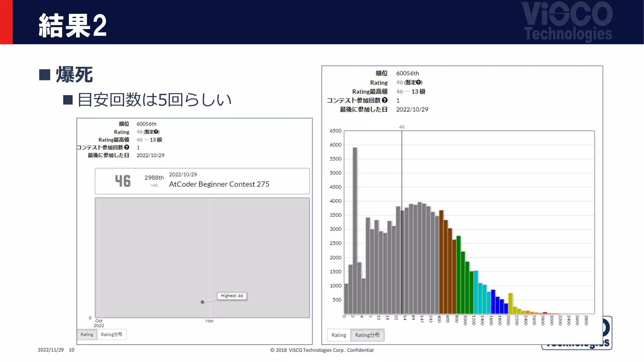
Task: Click 13 級 text in right panel
Action: click(x=418, y=91)
